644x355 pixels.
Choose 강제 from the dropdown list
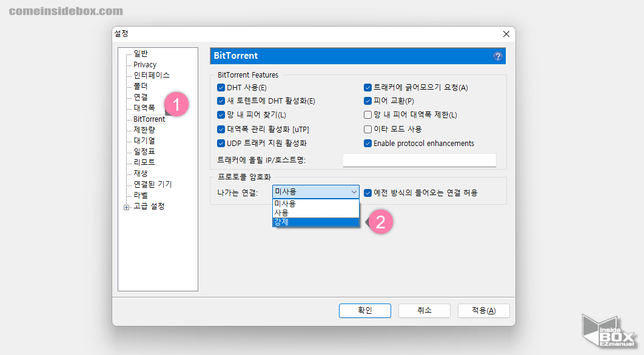[x=316, y=222]
